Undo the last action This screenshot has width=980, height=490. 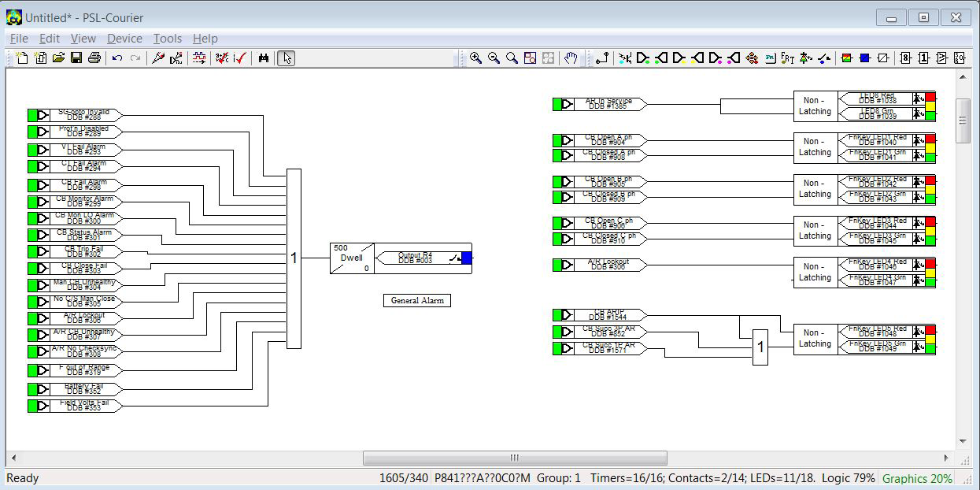(x=116, y=58)
